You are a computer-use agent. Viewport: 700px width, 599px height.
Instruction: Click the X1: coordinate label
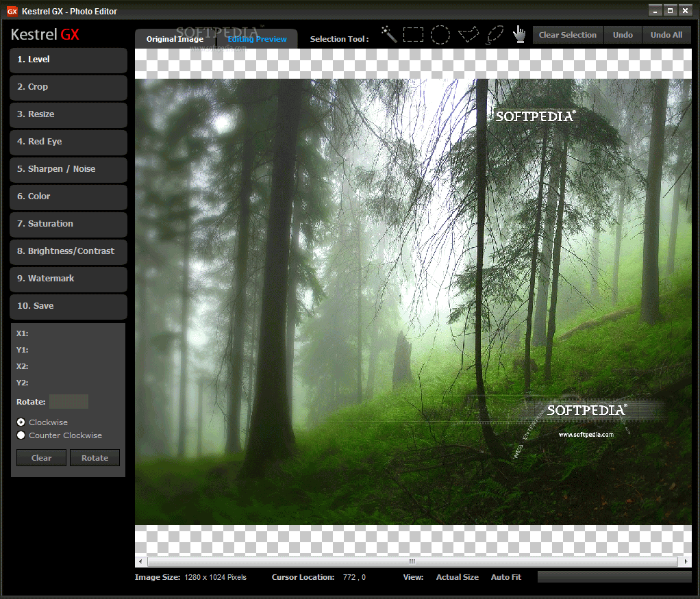pos(23,333)
